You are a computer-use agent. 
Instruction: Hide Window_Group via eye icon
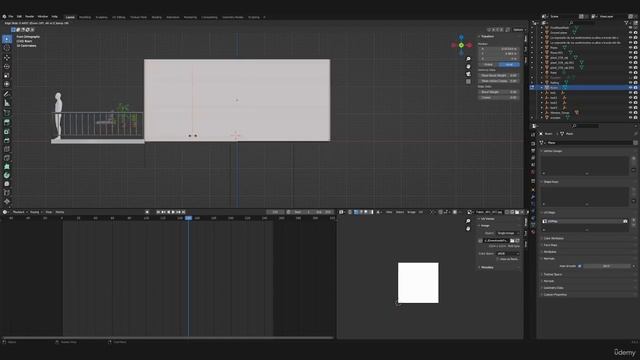coord(630,113)
